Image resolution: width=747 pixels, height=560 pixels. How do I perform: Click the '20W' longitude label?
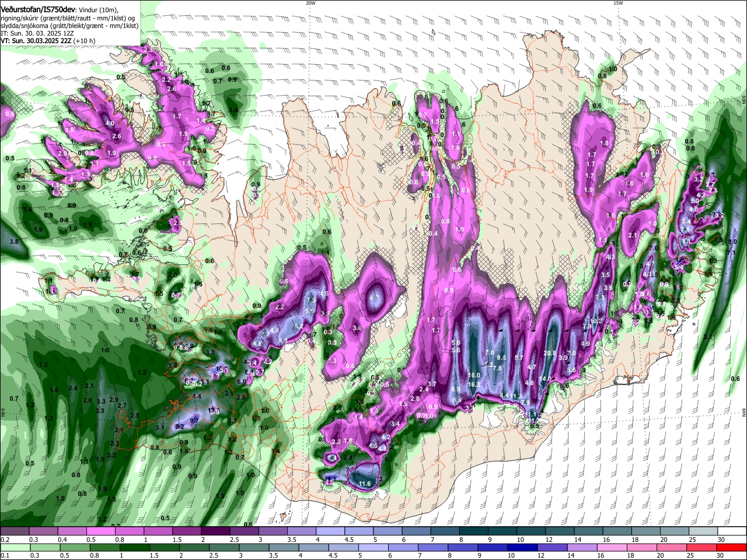(x=310, y=3)
